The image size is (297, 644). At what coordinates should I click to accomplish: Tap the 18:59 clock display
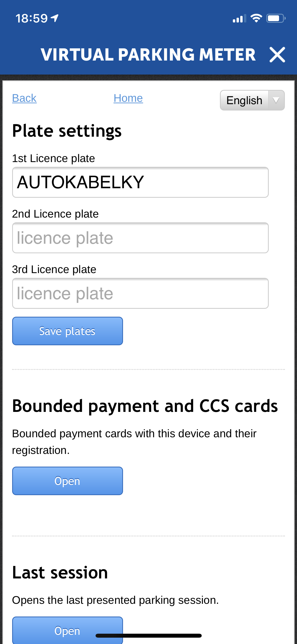[31, 19]
